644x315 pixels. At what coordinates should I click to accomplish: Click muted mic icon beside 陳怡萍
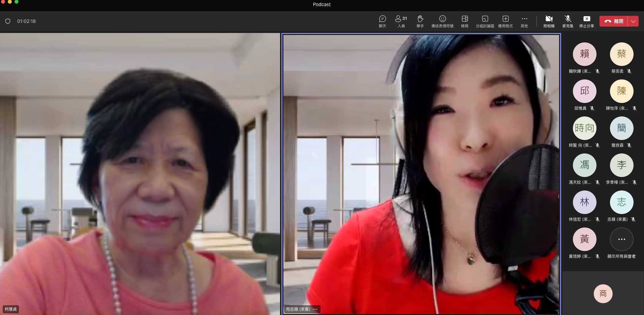635,108
